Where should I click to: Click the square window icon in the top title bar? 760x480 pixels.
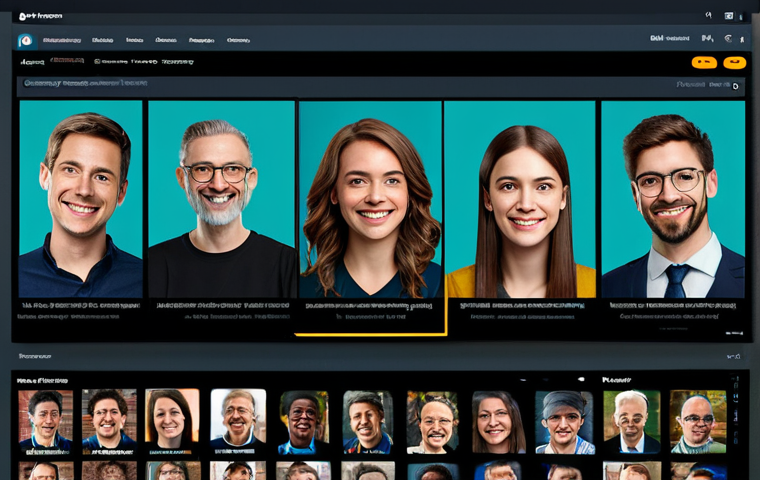tap(729, 16)
